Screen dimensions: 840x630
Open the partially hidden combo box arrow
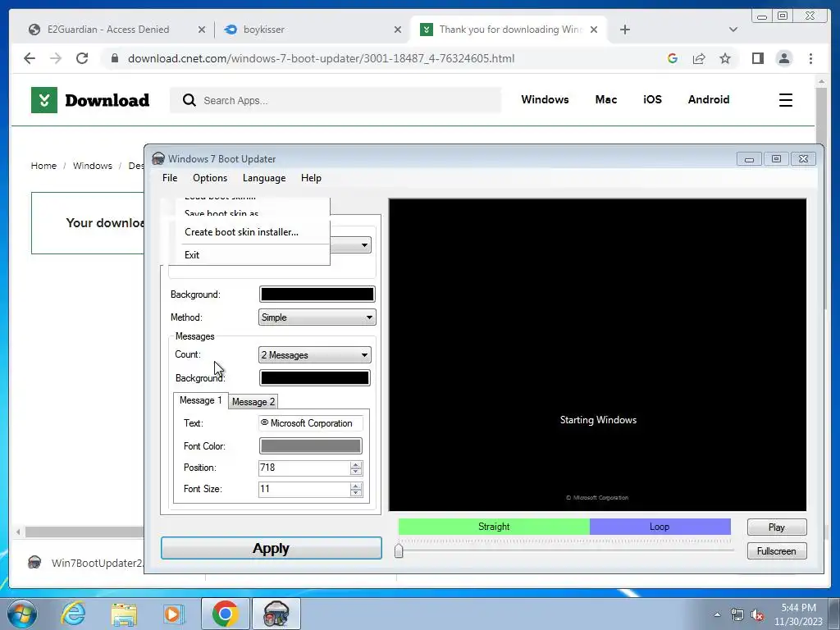tap(364, 245)
